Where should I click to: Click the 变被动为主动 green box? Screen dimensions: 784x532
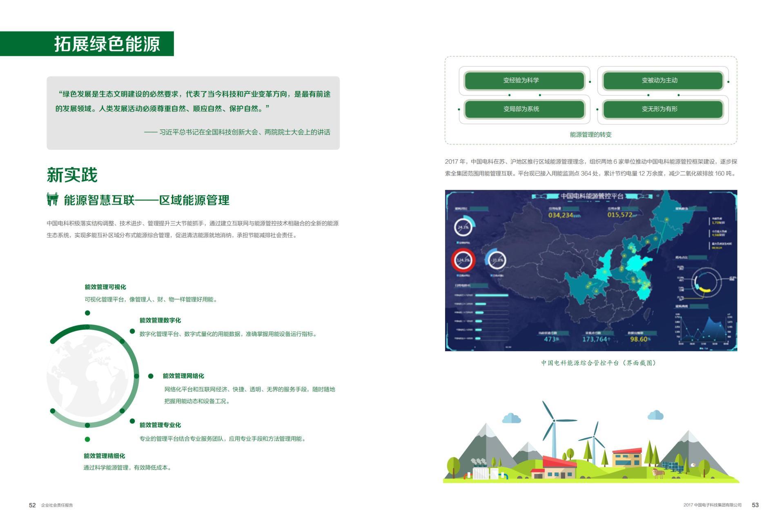coord(663,80)
